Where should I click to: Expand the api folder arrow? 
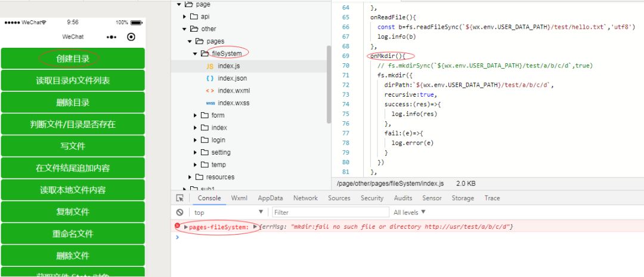tap(184, 17)
